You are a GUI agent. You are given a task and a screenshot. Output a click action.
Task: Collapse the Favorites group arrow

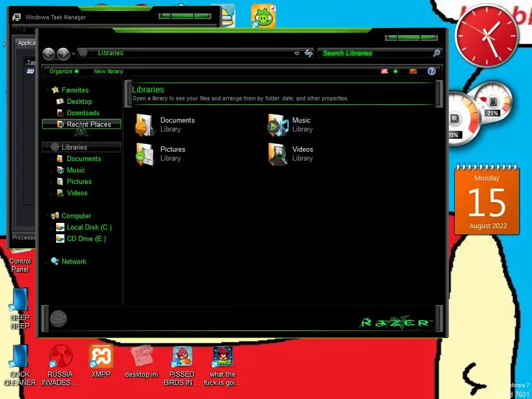[x=47, y=90]
